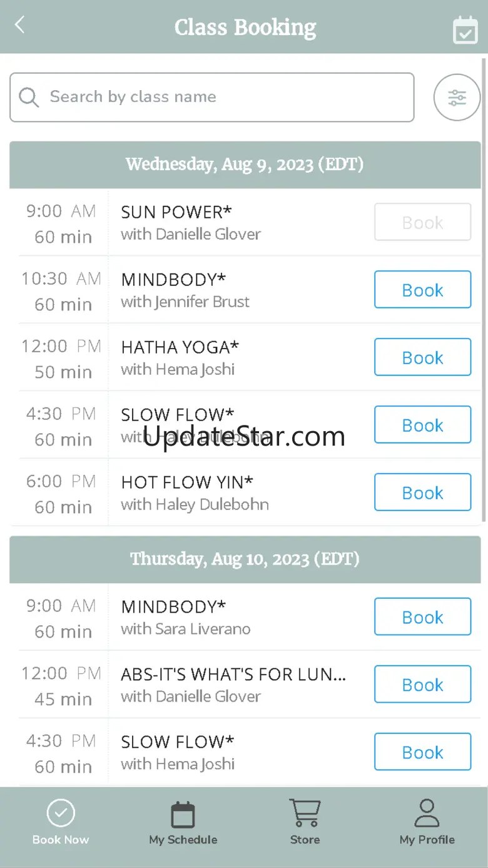The image size is (488, 868).
Task: Open My Schedule calendar icon
Action: click(x=183, y=815)
